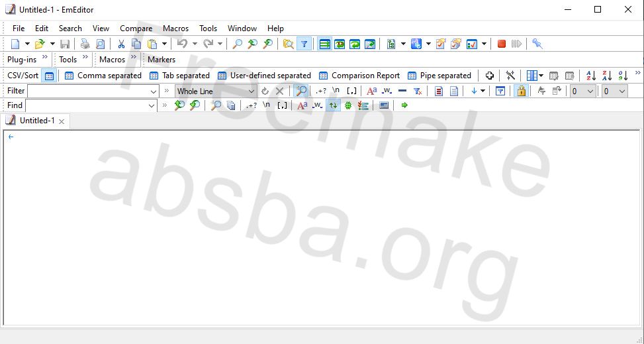The height and width of the screenshot is (344, 644).
Task: Click the User-defined separated button
Action: [264, 76]
